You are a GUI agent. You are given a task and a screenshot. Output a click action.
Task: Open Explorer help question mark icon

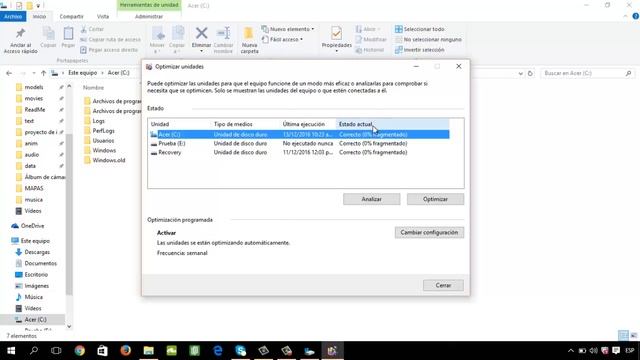(636, 16)
